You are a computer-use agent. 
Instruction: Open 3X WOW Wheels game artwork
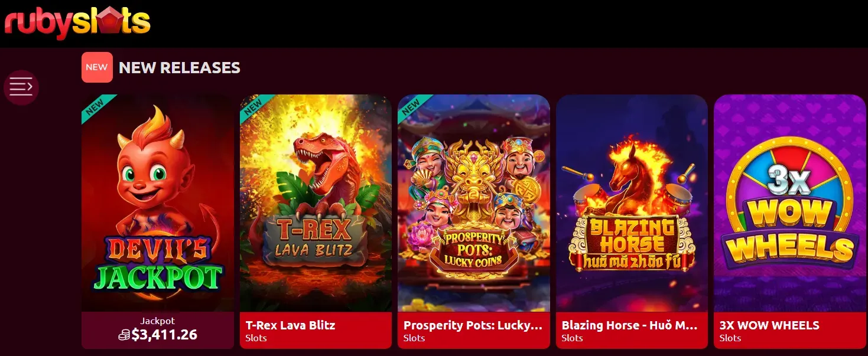tap(790, 203)
